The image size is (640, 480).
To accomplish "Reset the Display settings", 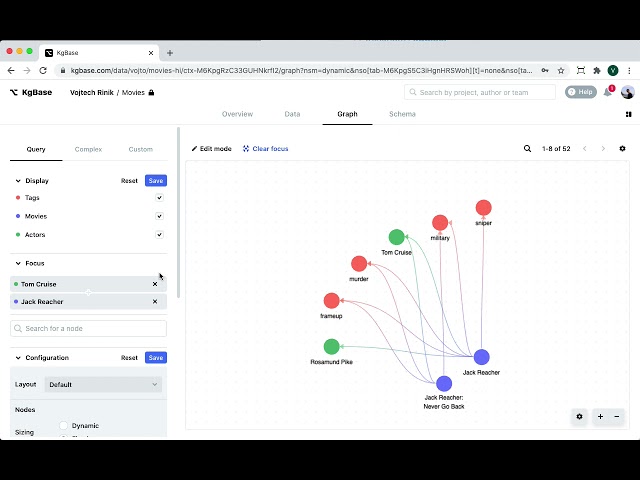I will 129,181.
